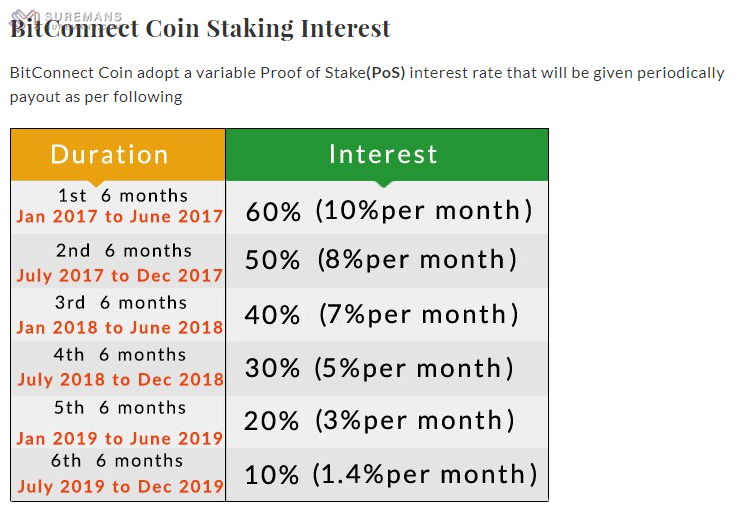This screenshot has width=750, height=523.
Task: Open the July 2017 to Dec 2017 period
Action: coord(120,275)
